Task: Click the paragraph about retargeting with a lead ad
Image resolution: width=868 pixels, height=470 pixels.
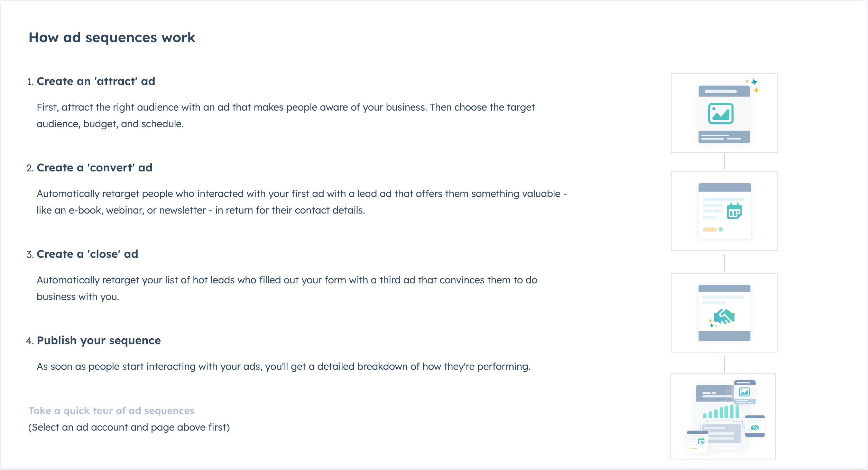Action: 302,202
